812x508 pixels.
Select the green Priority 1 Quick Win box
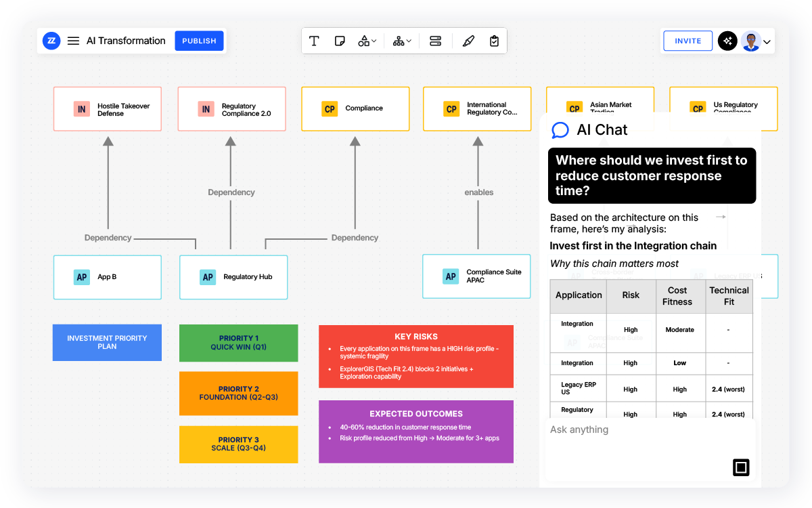238,343
